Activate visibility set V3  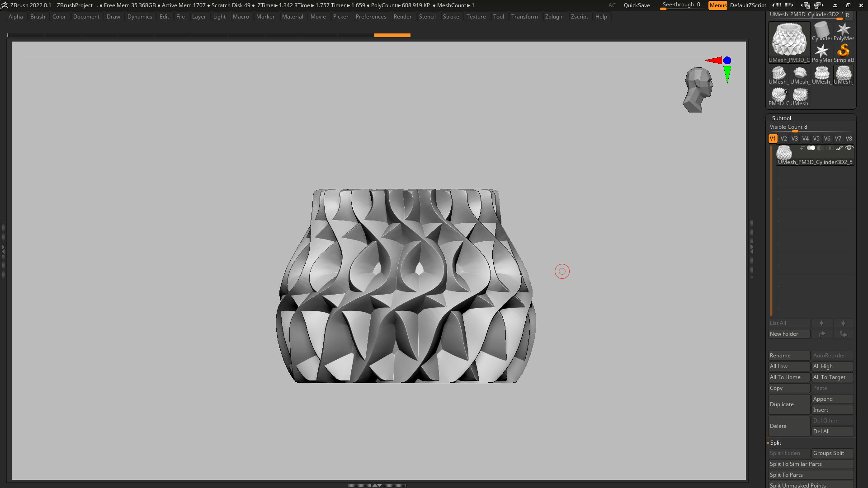point(794,139)
